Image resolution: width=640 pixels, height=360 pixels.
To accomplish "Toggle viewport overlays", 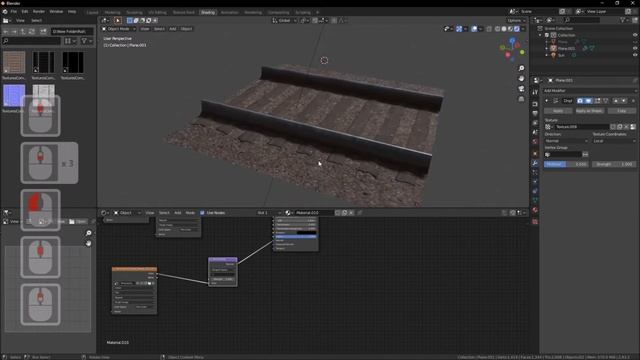I will pyautogui.click(x=474, y=29).
